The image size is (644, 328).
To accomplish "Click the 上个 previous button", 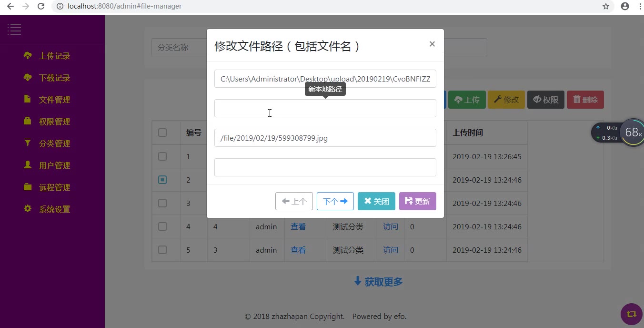I will coord(294,201).
